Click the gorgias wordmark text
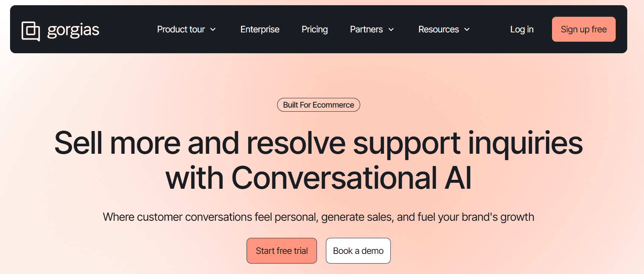644x274 pixels. tap(73, 30)
